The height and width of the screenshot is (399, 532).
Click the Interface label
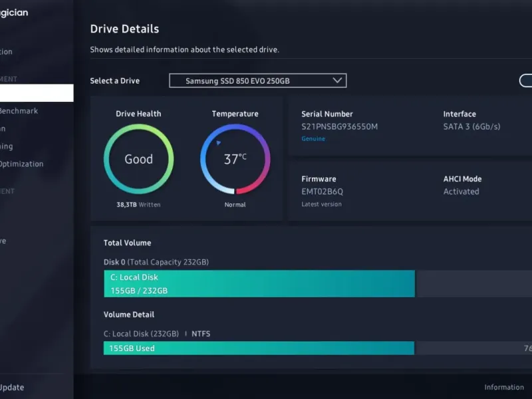point(460,114)
